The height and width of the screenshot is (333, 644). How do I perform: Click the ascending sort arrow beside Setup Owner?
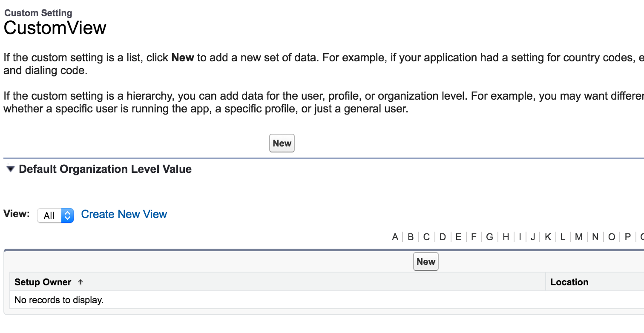point(80,282)
